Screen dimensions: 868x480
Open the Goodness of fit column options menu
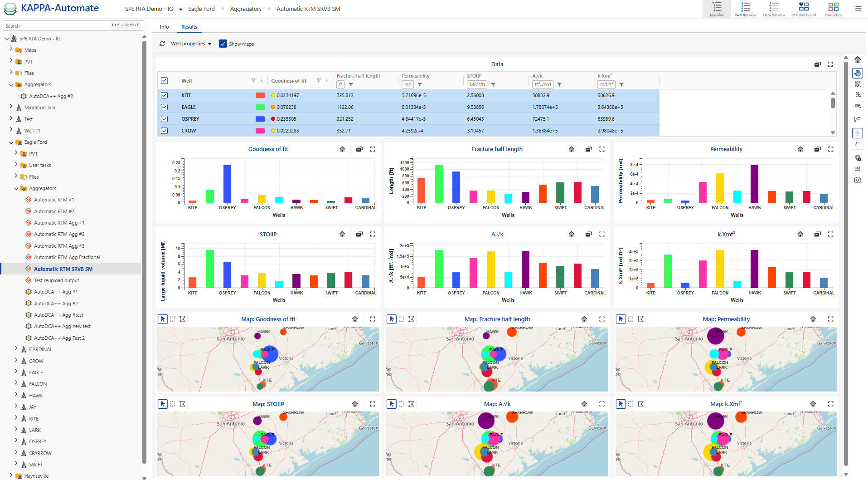[x=327, y=81]
